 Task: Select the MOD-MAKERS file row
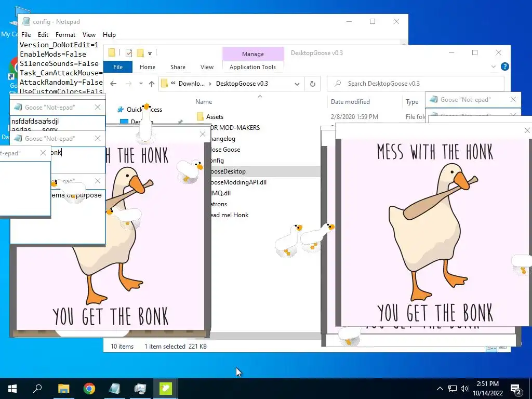pos(235,128)
